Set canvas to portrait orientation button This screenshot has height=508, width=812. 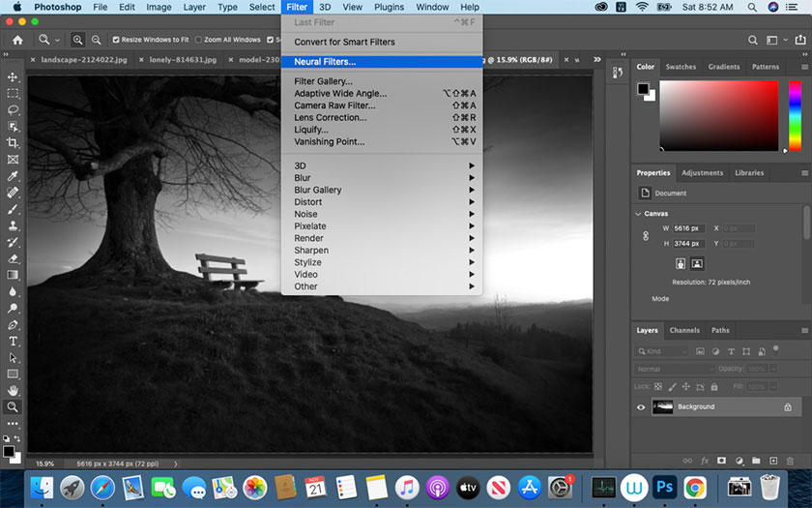click(681, 264)
